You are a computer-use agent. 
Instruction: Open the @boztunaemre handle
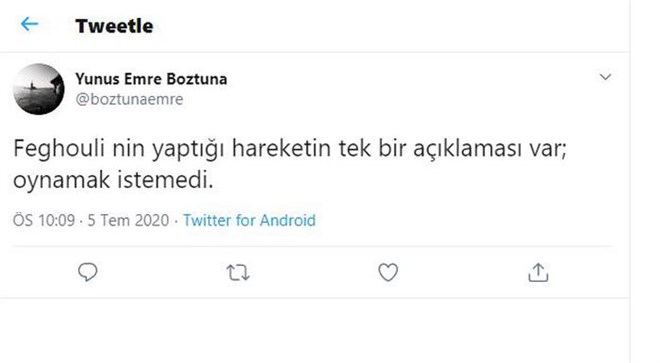point(129,99)
